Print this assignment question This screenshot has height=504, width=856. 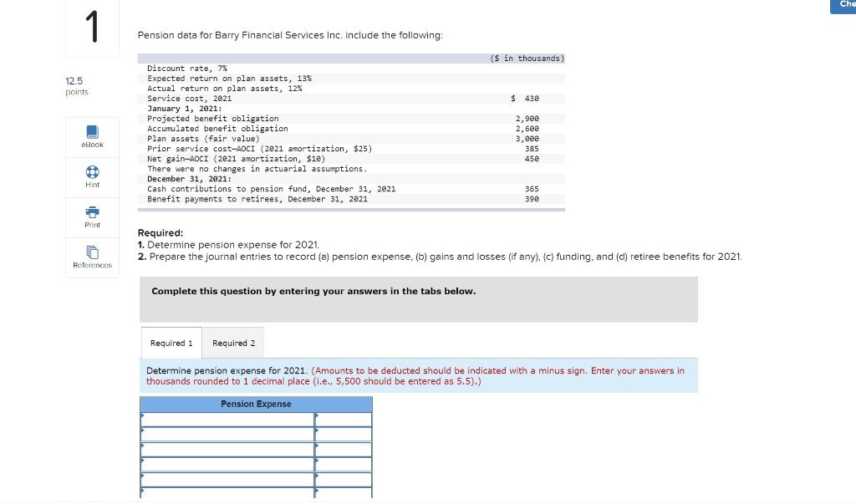pyautogui.click(x=92, y=216)
